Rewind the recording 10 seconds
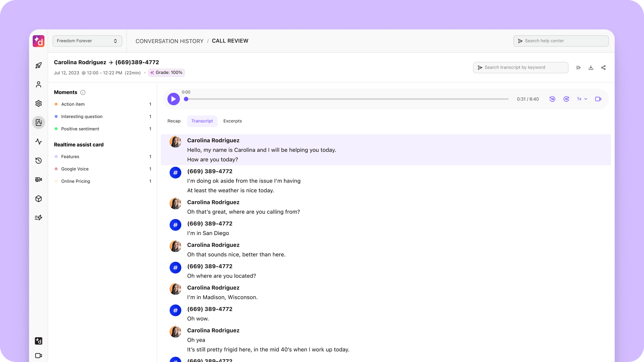The height and width of the screenshot is (362, 644). pos(552,99)
